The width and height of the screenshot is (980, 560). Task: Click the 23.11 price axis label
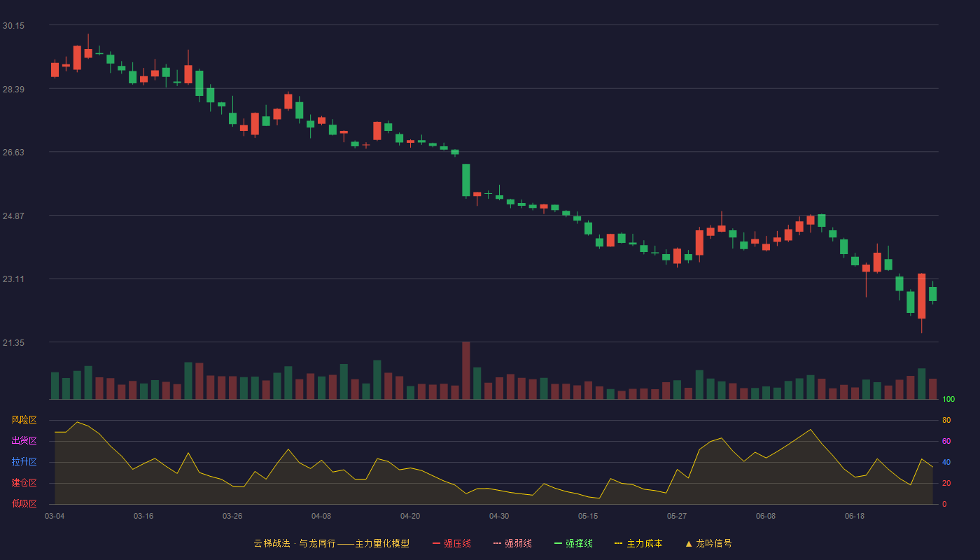pos(13,279)
